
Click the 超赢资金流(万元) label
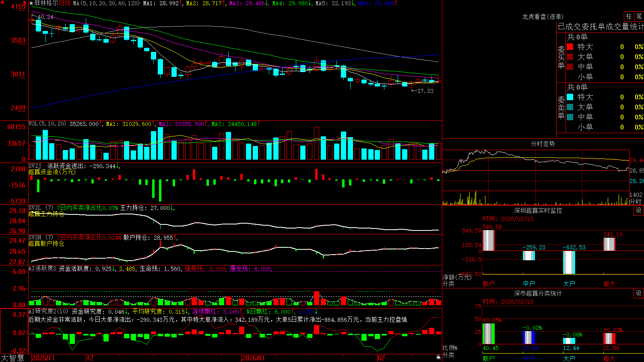[x=52, y=172]
